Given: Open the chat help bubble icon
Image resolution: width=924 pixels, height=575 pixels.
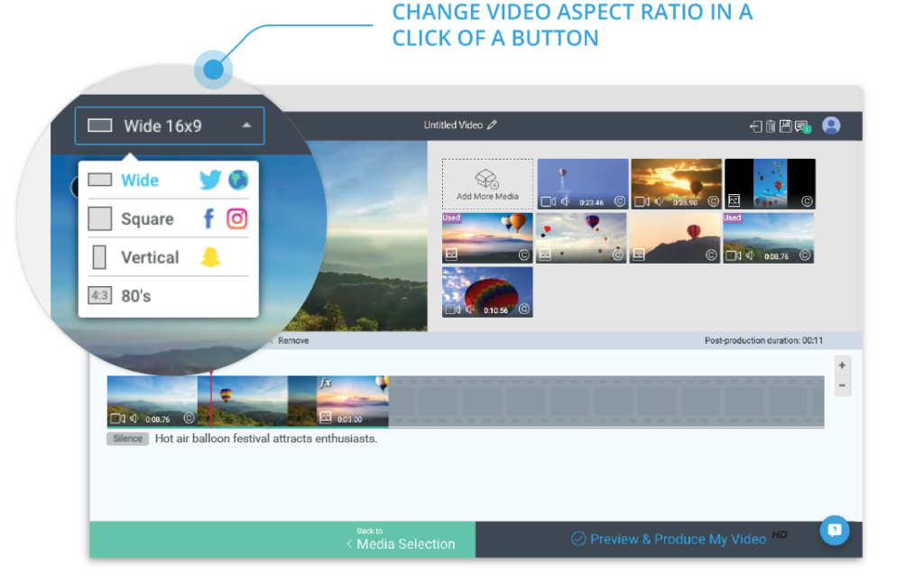Looking at the screenshot, I should click(x=835, y=530).
